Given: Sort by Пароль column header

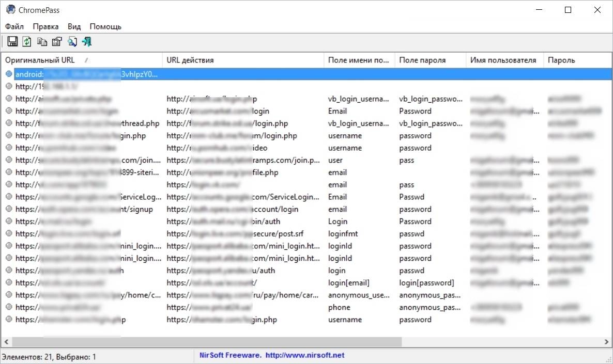Looking at the screenshot, I should 577,60.
